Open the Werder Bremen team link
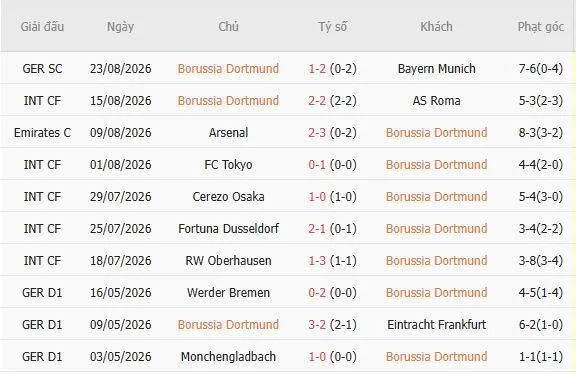Image resolution: width=576 pixels, height=374 pixels. coord(228,292)
